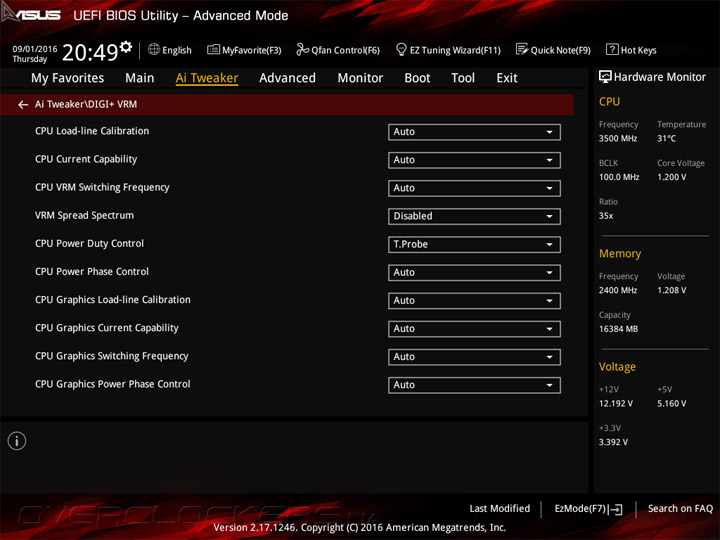Select VRM Spread Spectrum label
The height and width of the screenshot is (540, 720).
click(84, 215)
